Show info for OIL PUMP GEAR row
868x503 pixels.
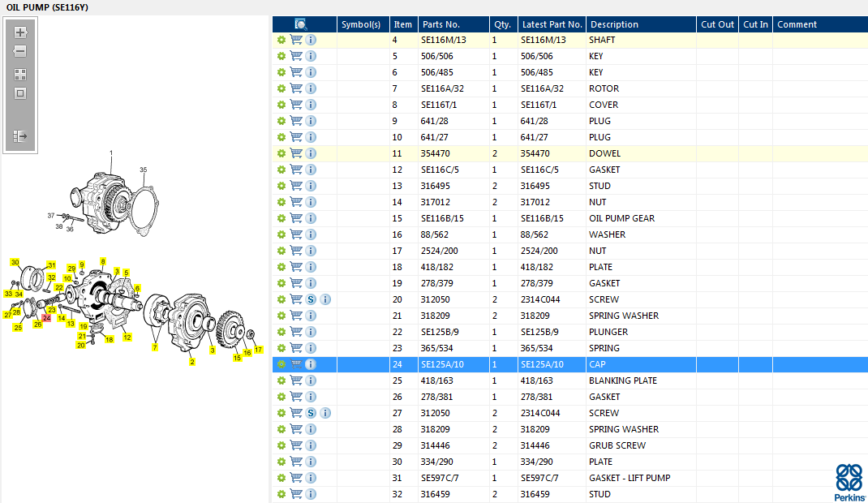311,218
